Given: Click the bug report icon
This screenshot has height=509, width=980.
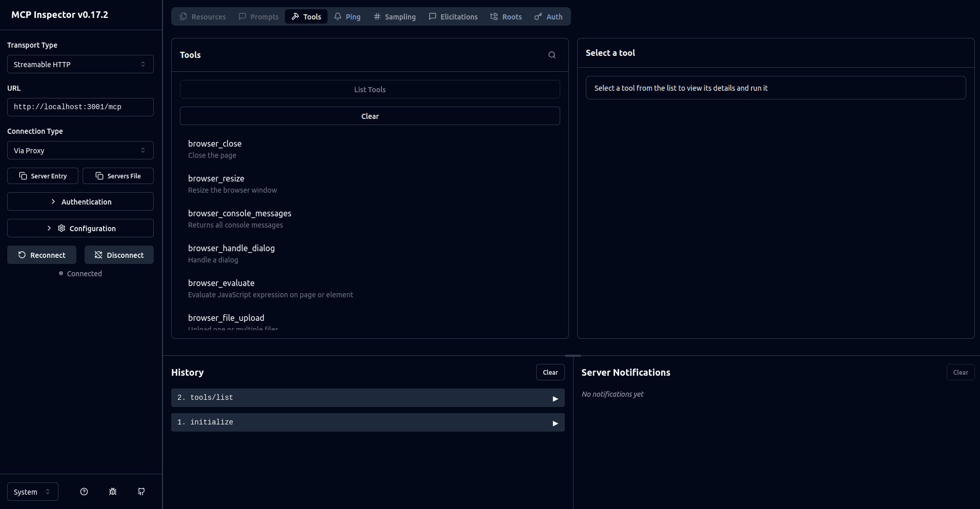Looking at the screenshot, I should coord(112,492).
